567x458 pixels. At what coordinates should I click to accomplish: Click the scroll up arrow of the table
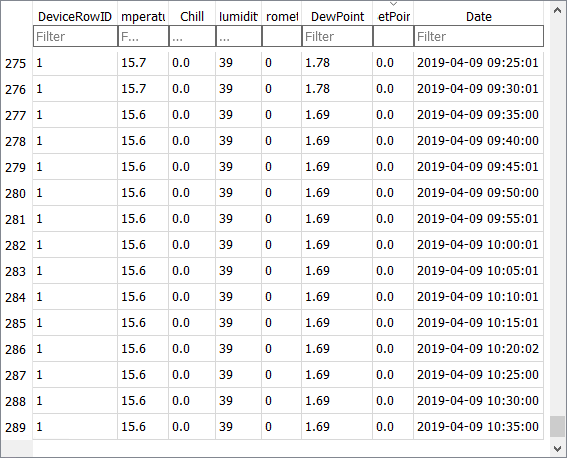pyautogui.click(x=557, y=10)
